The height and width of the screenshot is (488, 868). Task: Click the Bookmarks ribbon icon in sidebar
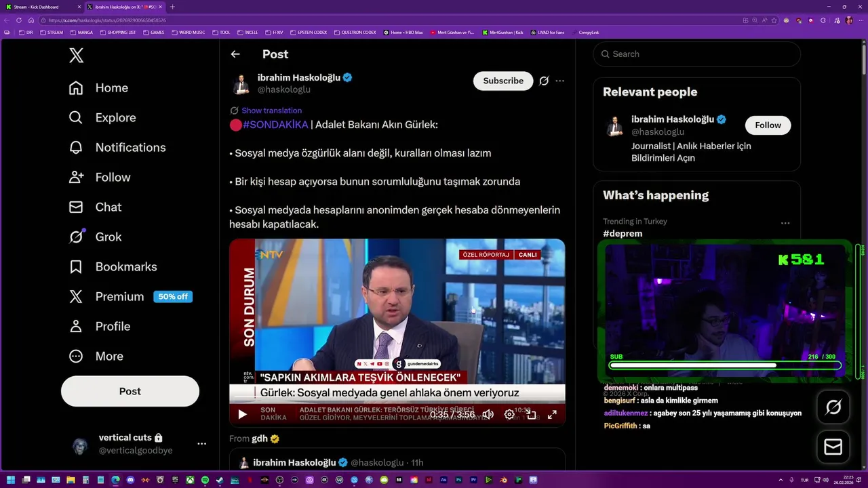(76, 267)
